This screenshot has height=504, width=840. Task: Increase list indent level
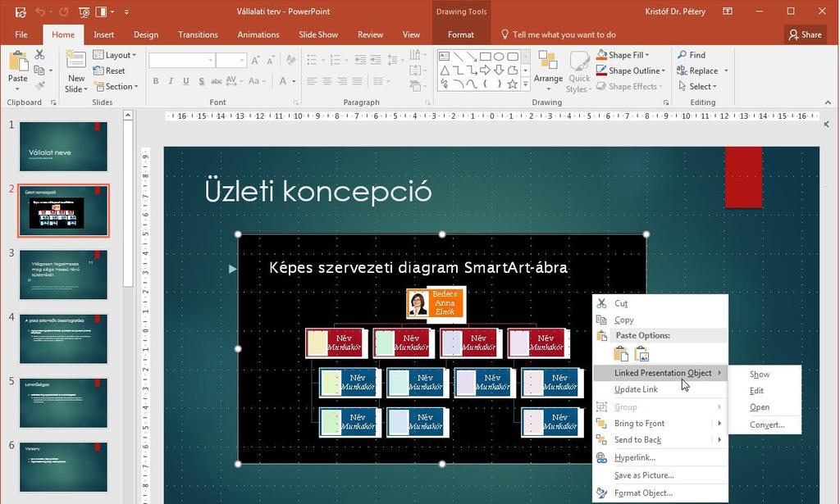376,60
